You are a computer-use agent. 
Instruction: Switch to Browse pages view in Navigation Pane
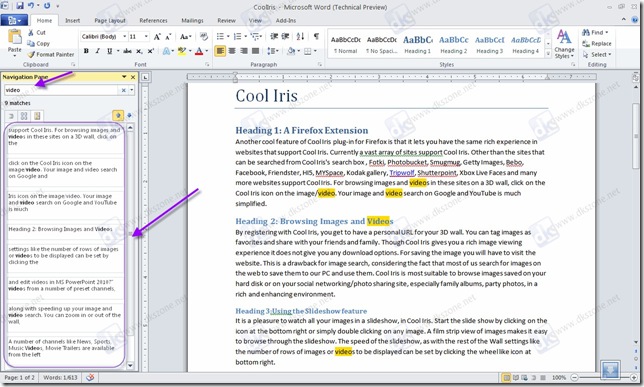pyautogui.click(x=24, y=116)
